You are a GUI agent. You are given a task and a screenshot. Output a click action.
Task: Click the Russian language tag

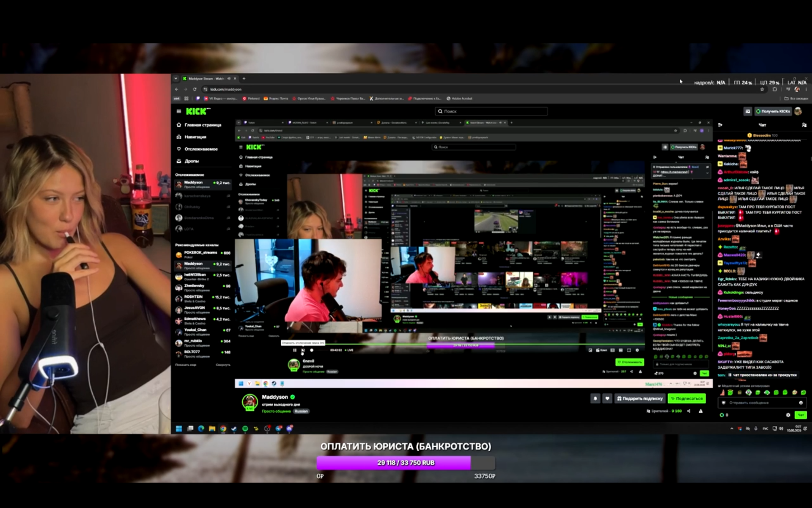pos(301,411)
